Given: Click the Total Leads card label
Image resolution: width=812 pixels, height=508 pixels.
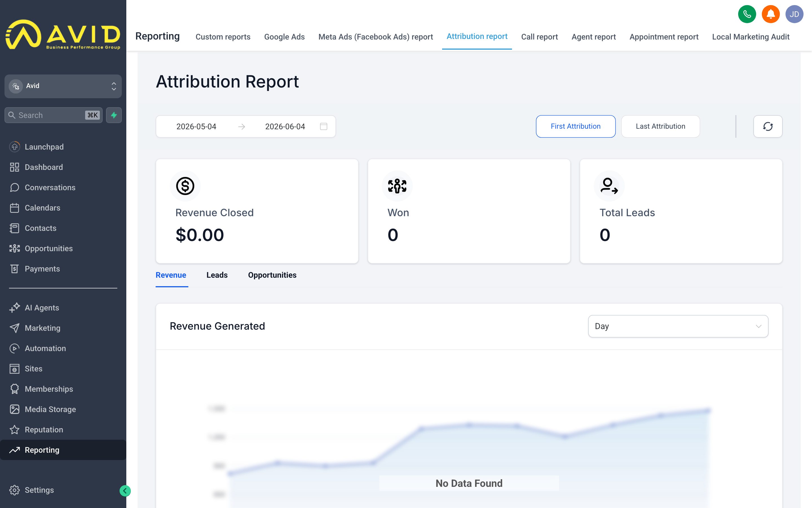Looking at the screenshot, I should pos(627,213).
